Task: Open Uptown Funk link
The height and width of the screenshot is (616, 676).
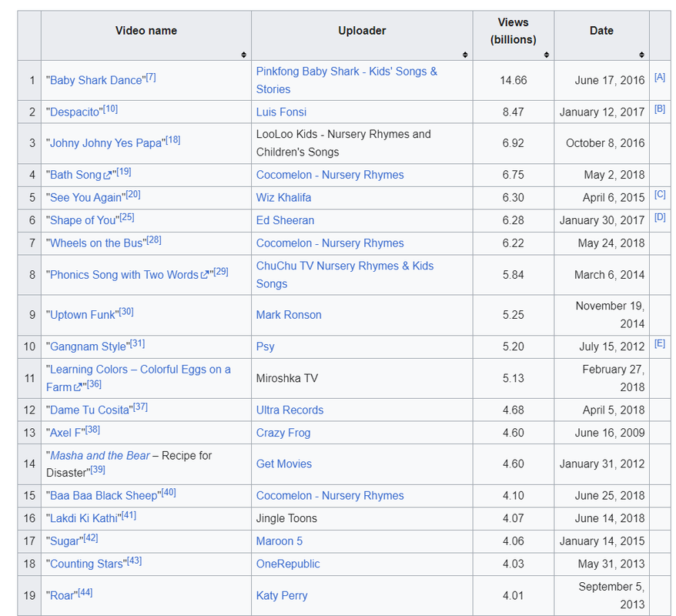Action: tap(82, 315)
